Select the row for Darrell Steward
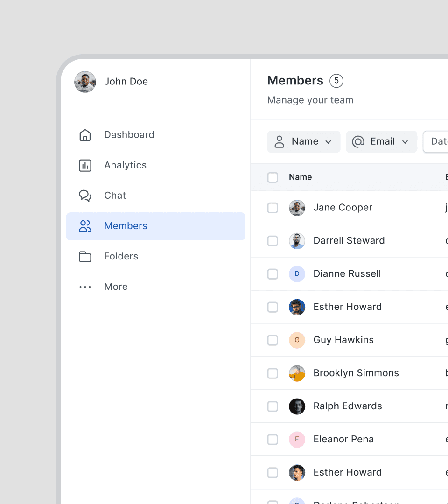Viewport: 448px width, 504px height. point(349,241)
